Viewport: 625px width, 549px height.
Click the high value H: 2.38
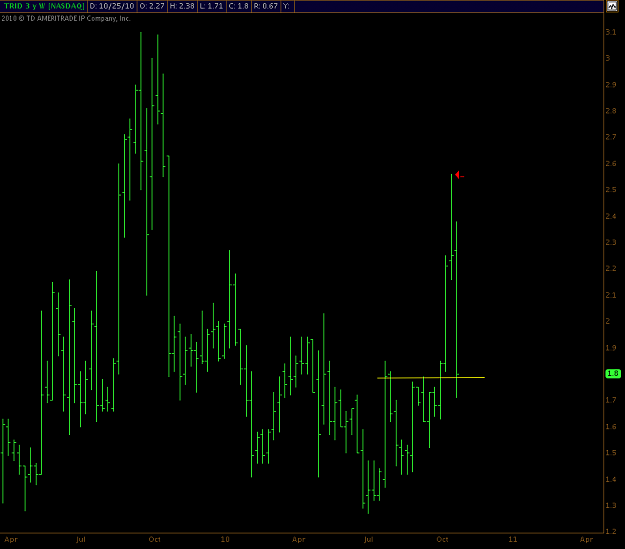pyautogui.click(x=182, y=6)
